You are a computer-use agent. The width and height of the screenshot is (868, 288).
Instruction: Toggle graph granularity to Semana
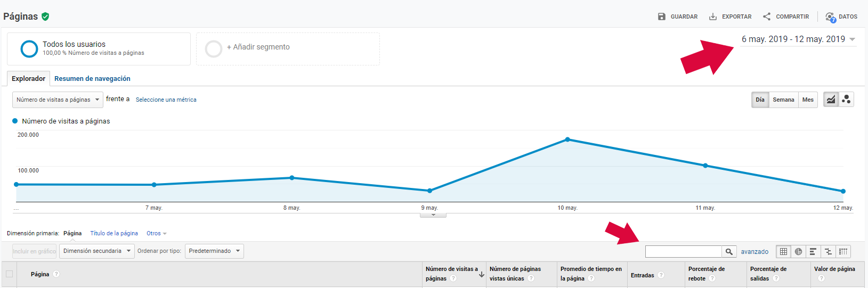point(783,100)
